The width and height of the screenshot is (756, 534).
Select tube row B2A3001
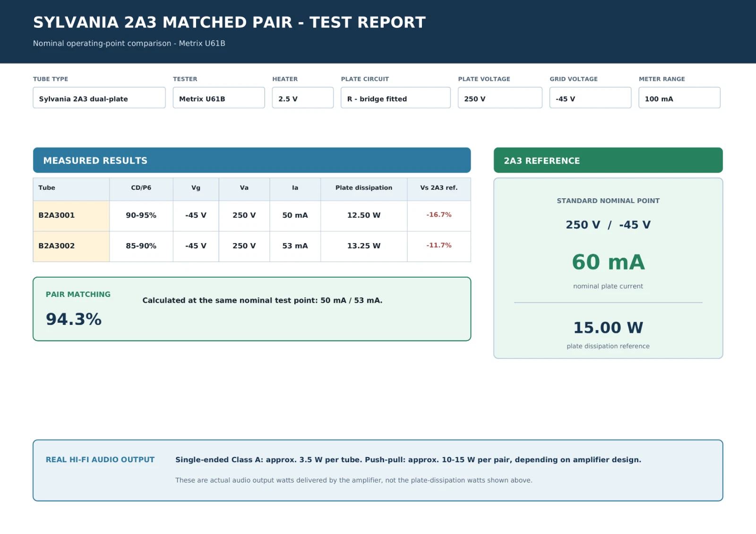(252, 216)
